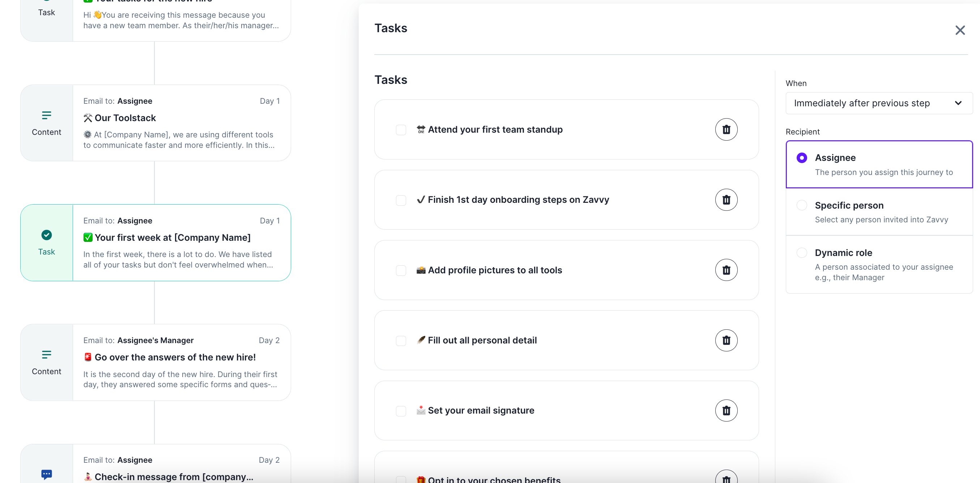The image size is (980, 483).
Task: Delete 'Finish 1st day onboarding steps' task
Action: tap(726, 200)
